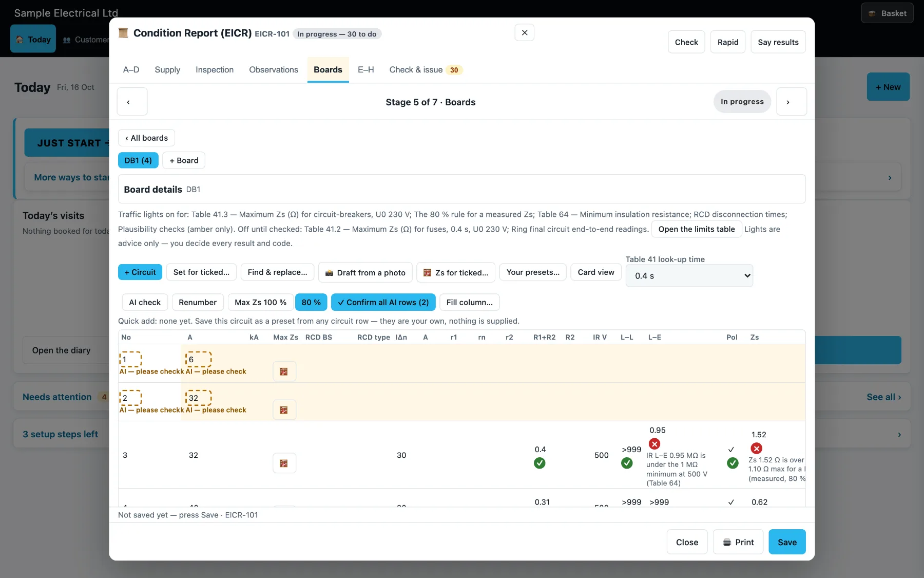Open Your presets menu

click(x=533, y=272)
